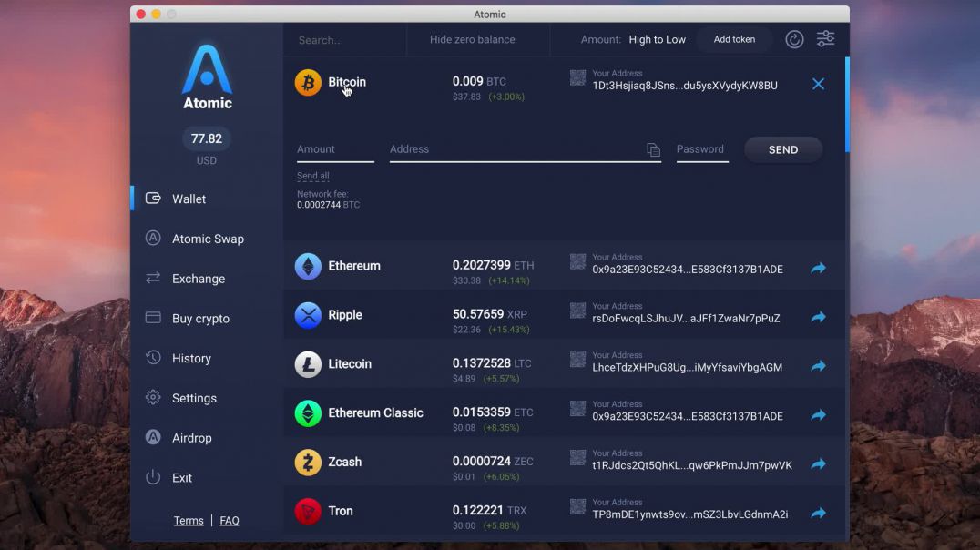
Task: Click the SEND button
Action: pyautogui.click(x=783, y=149)
